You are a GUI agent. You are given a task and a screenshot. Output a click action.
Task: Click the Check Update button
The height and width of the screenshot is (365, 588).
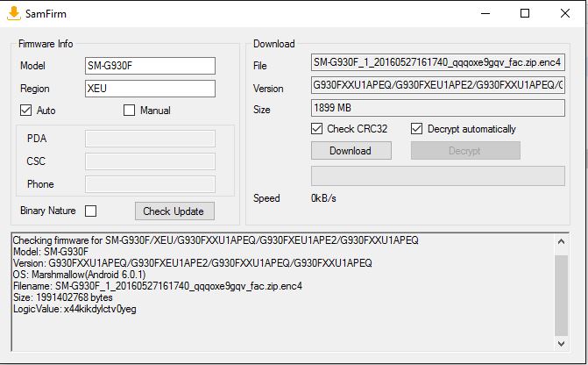point(174,211)
